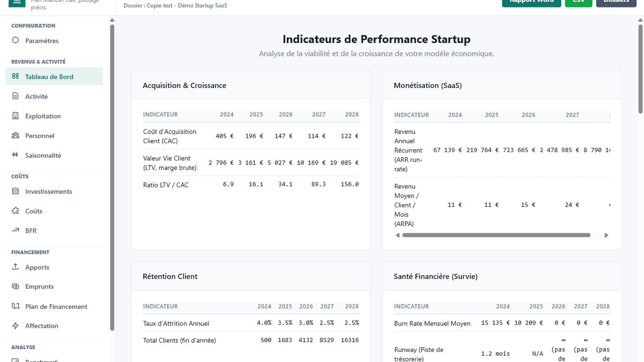This screenshot has width=644, height=362.
Task: Select the CAC value '196 €'
Action: click(x=254, y=136)
